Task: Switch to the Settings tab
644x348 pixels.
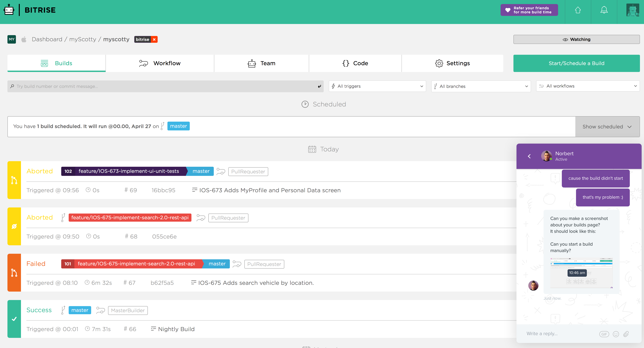Action: coord(453,63)
